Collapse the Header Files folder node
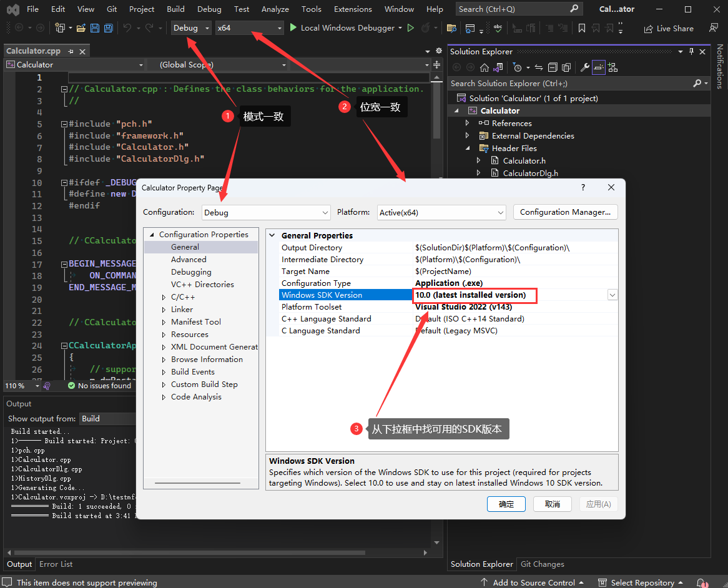Screen dimensions: 728x588 [468, 148]
